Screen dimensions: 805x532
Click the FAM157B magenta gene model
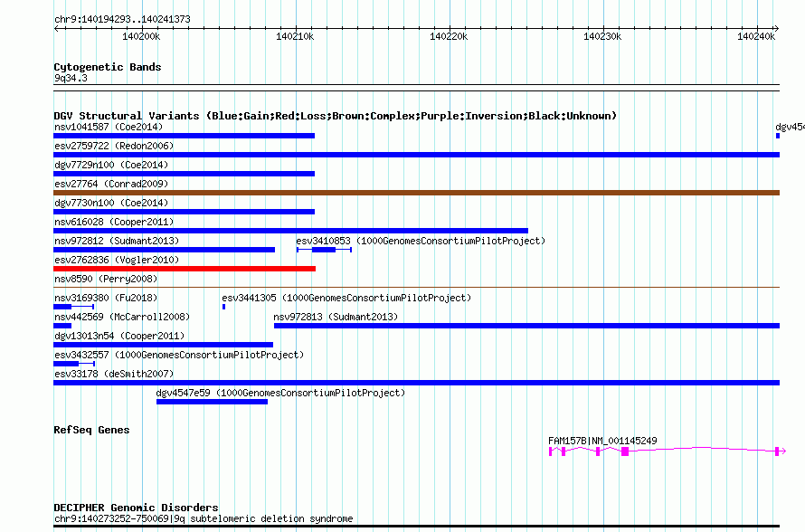[667, 451]
